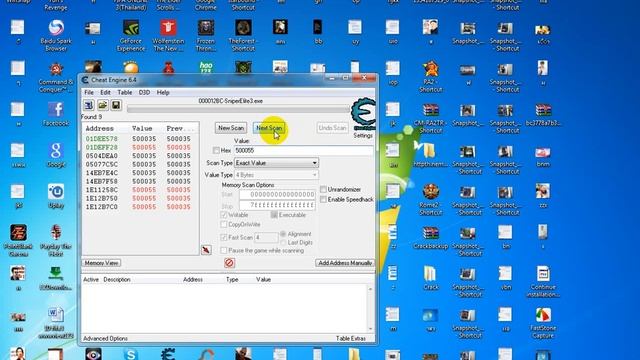Open Facebook desktop shortcut
The image size is (640, 360).
click(x=56, y=114)
